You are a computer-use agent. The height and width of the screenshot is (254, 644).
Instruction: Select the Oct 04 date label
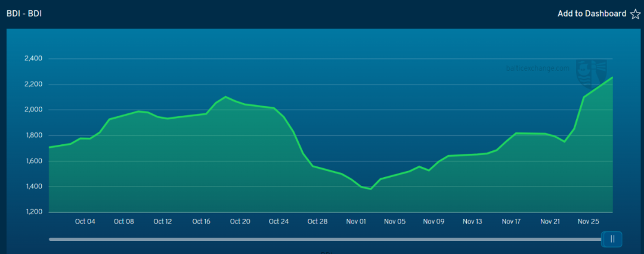pos(85,221)
